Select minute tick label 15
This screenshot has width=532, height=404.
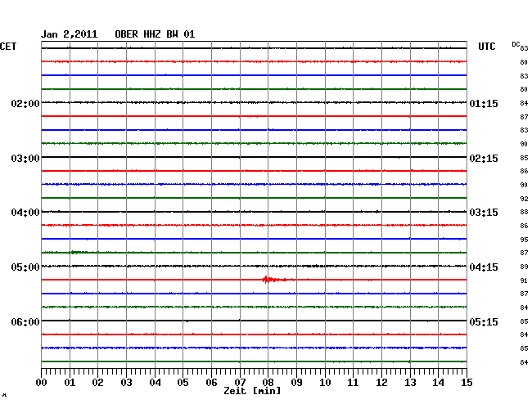(467, 383)
